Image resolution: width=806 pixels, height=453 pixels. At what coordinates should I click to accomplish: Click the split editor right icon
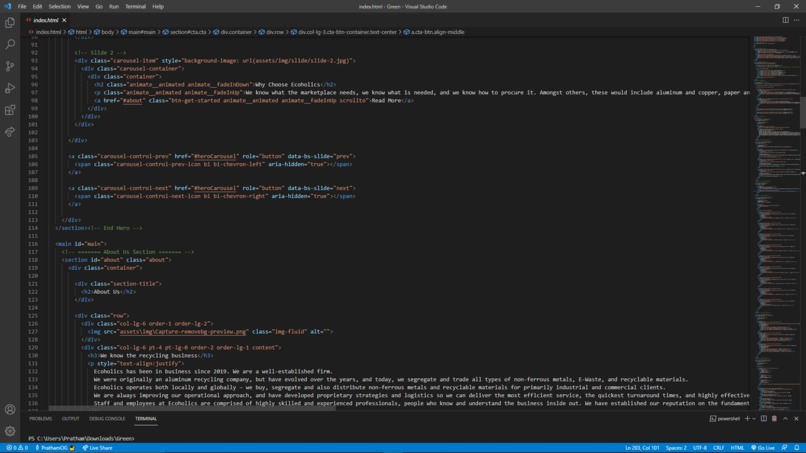point(785,20)
